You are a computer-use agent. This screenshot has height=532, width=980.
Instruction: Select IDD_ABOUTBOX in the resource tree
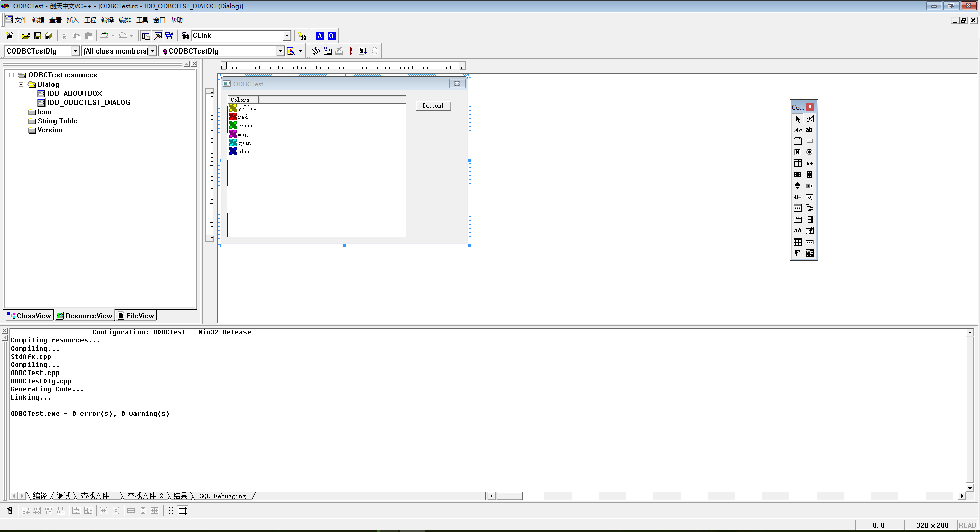[74, 94]
